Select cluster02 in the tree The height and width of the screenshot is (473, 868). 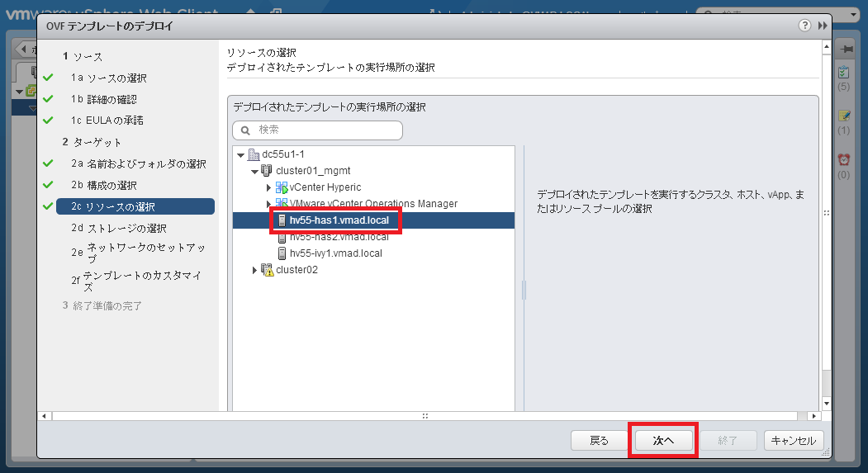296,270
